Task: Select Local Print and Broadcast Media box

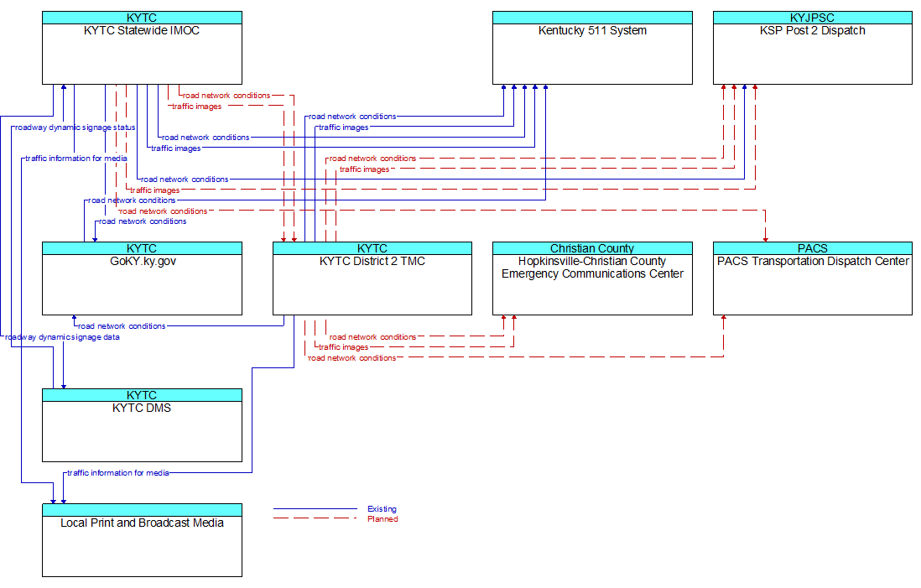Action: [142, 540]
